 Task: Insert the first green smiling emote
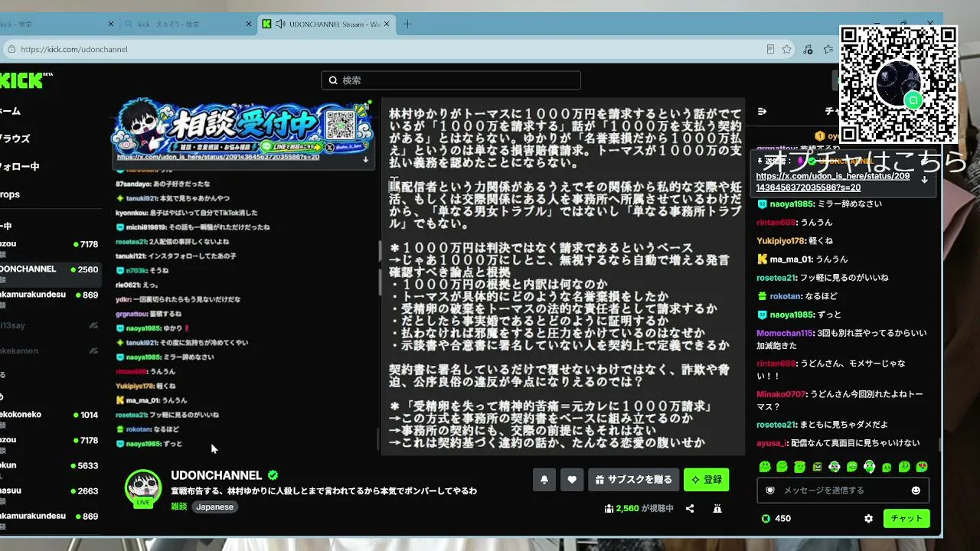point(765,467)
